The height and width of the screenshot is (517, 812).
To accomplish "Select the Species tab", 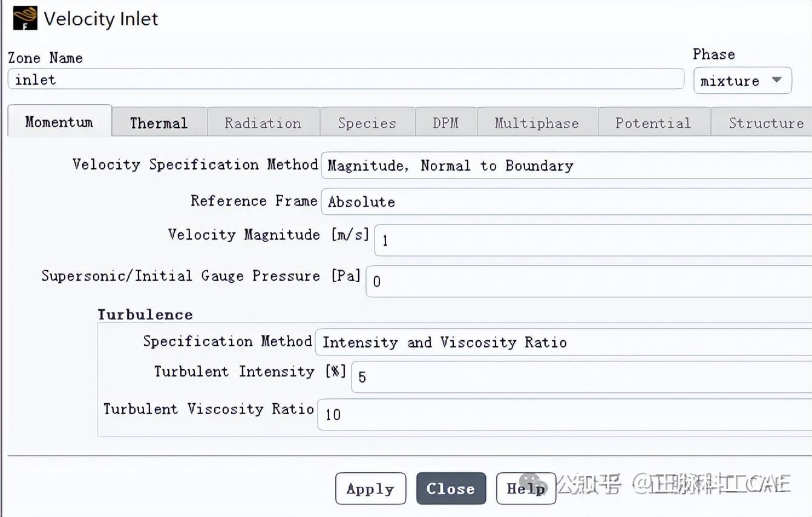I will click(367, 122).
